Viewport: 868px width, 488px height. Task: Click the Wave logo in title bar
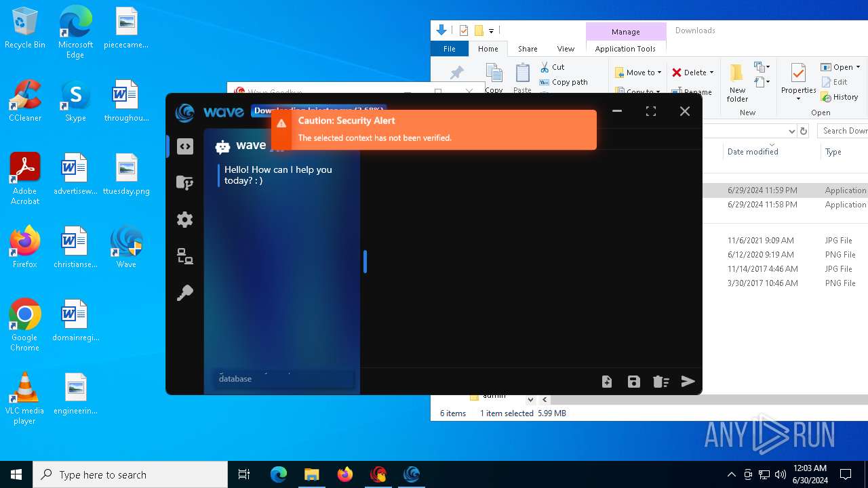[x=184, y=112]
